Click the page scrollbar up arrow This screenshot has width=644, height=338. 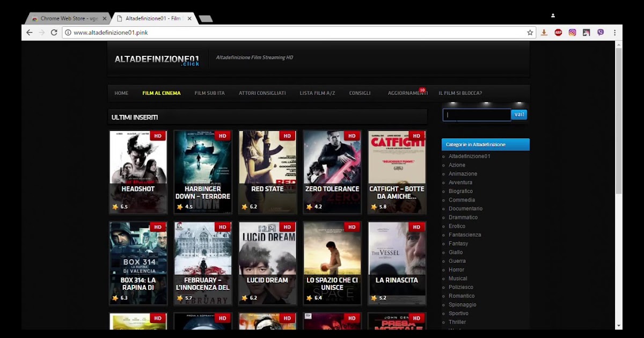(619, 45)
